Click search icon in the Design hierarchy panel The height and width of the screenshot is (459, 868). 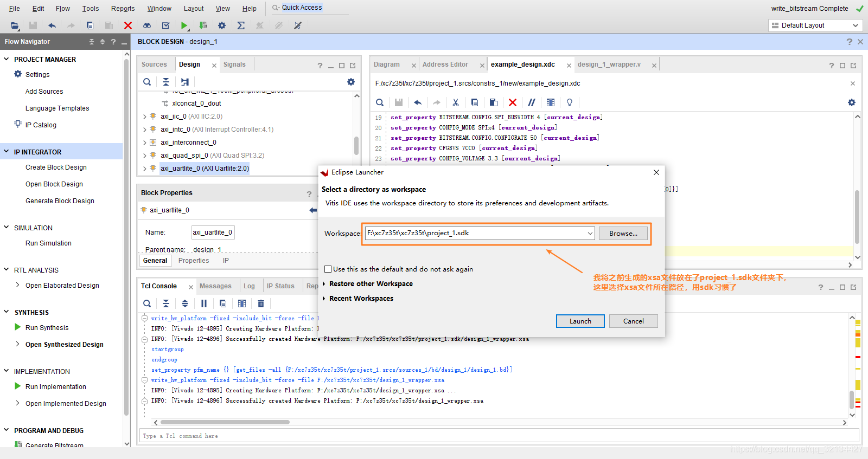point(147,82)
